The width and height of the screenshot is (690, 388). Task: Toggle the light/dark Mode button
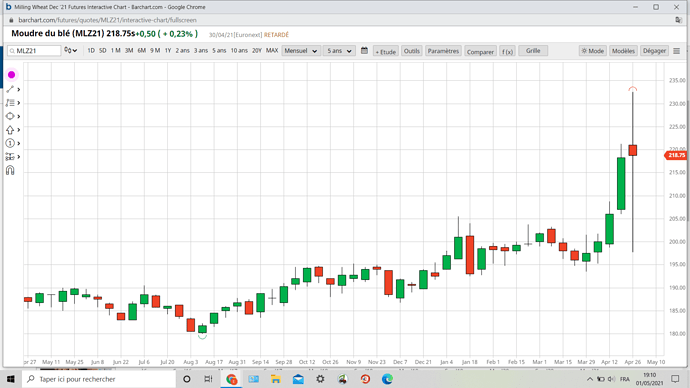(x=593, y=51)
